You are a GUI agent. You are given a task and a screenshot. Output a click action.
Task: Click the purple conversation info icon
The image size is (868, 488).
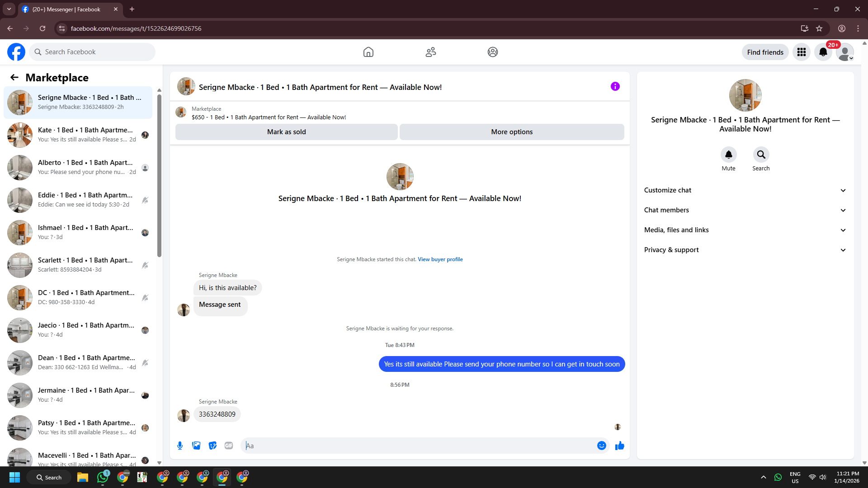point(615,86)
